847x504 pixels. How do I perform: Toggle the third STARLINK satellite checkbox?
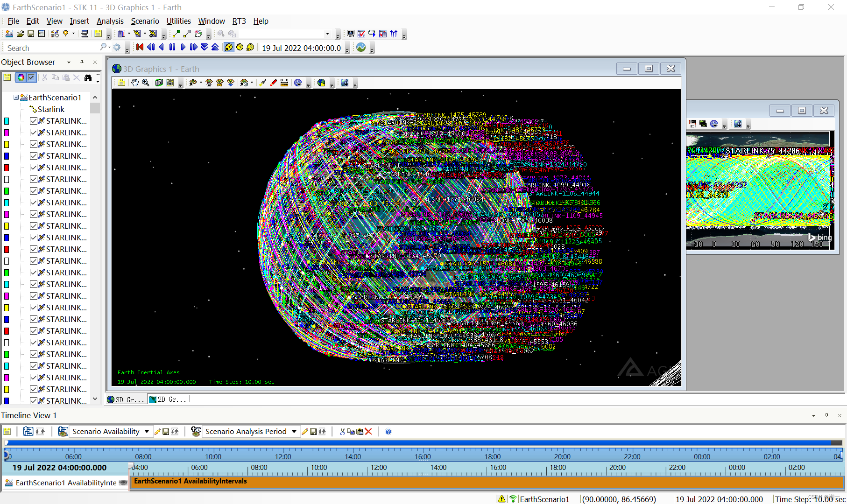click(x=34, y=144)
